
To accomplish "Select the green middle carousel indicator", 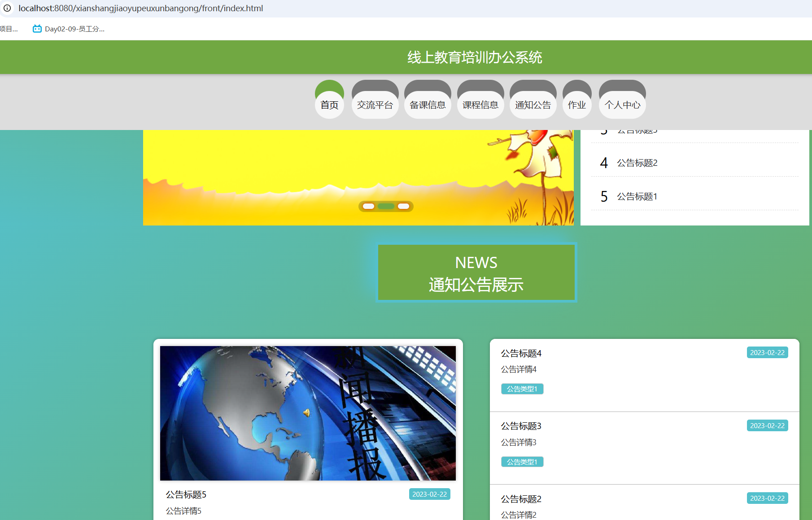I will click(x=386, y=206).
